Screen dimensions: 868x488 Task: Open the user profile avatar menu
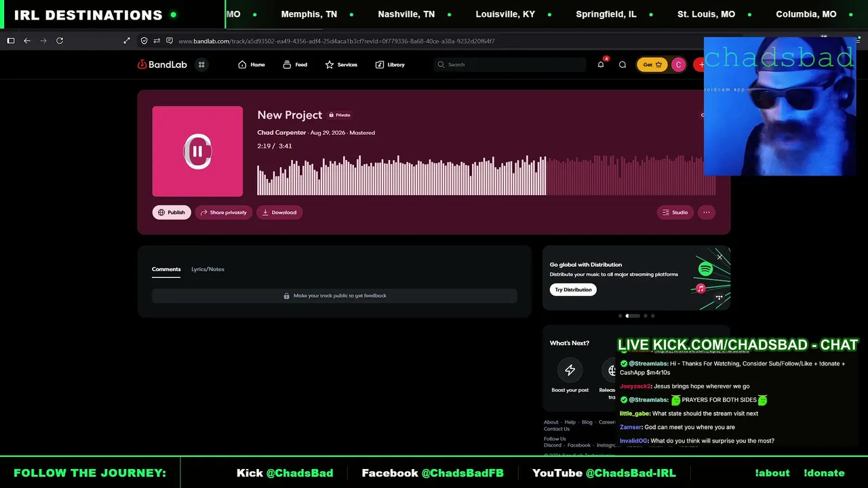pos(678,64)
